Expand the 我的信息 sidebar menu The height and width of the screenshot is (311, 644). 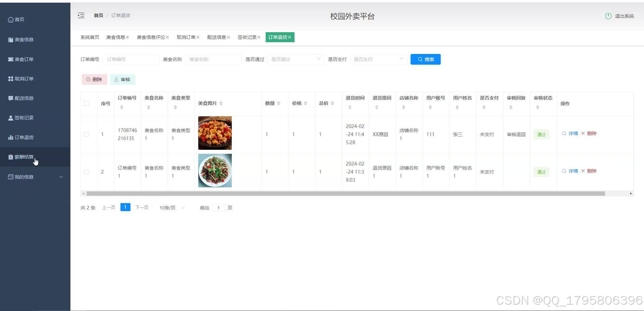coord(23,177)
